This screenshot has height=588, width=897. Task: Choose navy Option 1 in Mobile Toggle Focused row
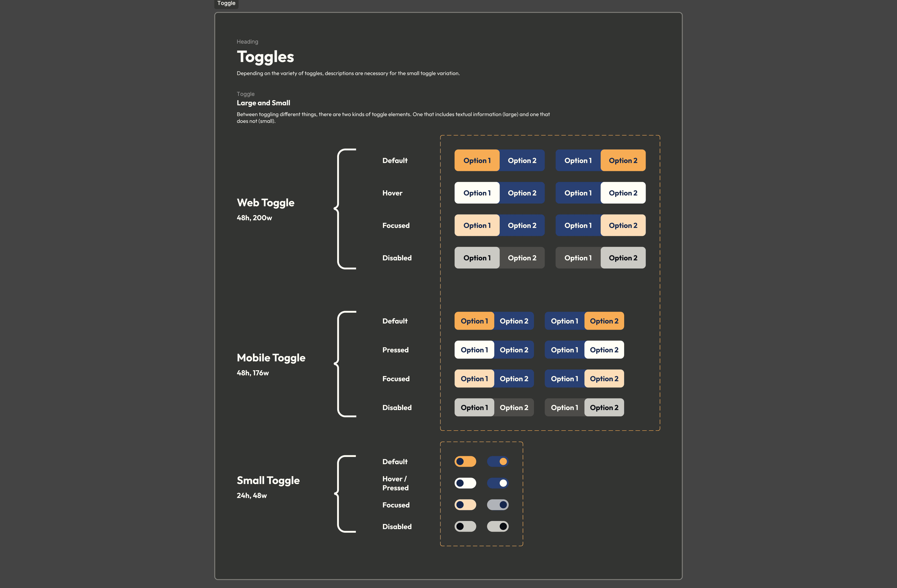[x=565, y=379]
